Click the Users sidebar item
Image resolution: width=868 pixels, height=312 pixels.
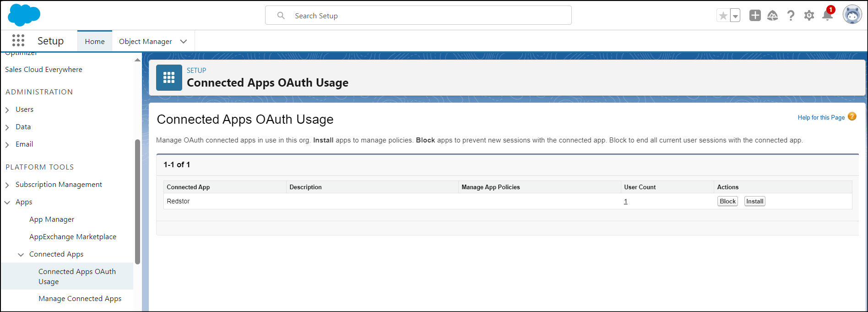click(24, 109)
